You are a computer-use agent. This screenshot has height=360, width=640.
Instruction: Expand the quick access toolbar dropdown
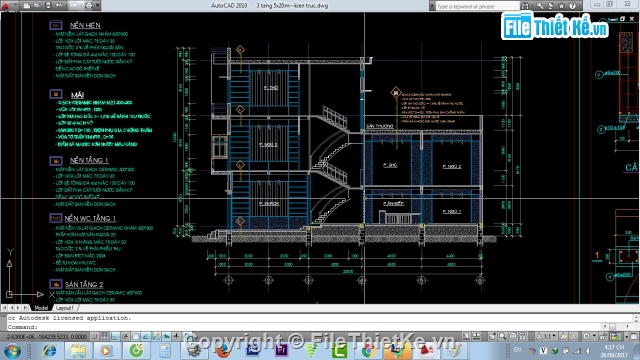[x=98, y=6]
